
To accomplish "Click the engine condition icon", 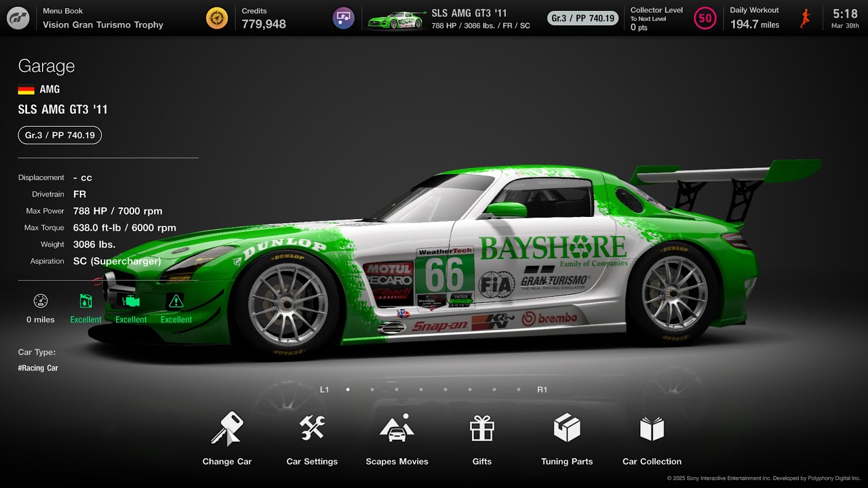I will pos(131,301).
